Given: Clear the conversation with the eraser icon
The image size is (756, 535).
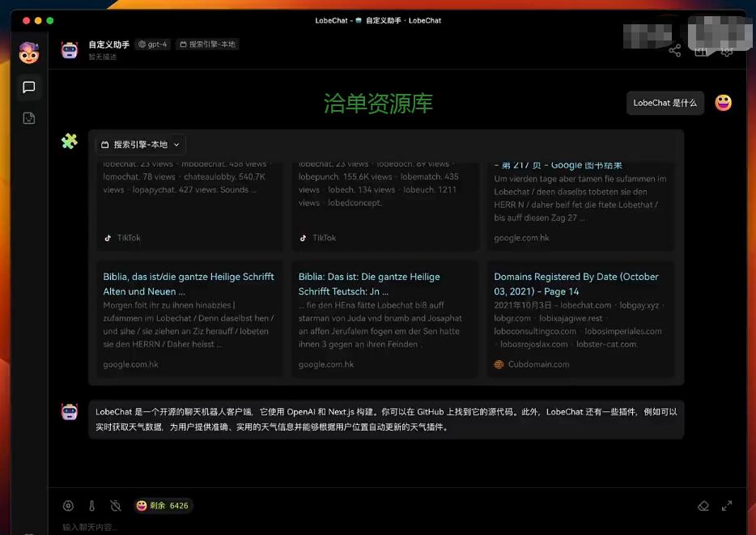Looking at the screenshot, I should [703, 506].
